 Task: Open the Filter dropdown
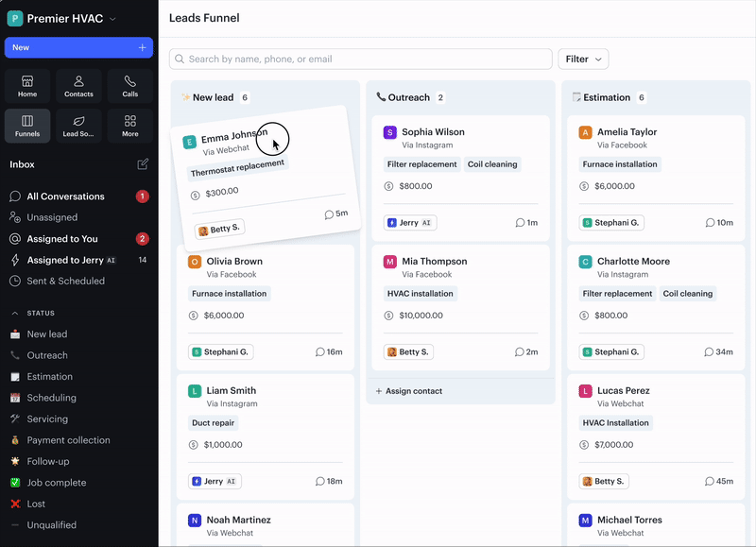coord(583,59)
